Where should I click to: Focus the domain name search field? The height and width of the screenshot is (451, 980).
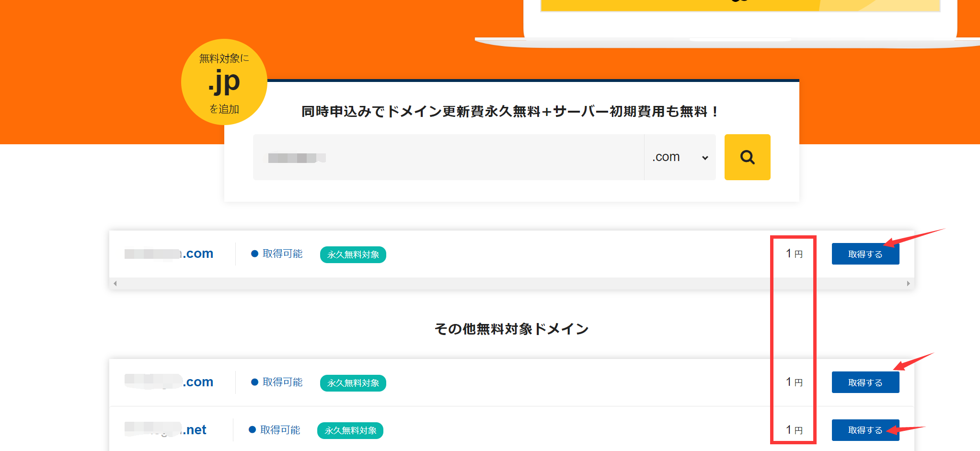click(x=448, y=157)
